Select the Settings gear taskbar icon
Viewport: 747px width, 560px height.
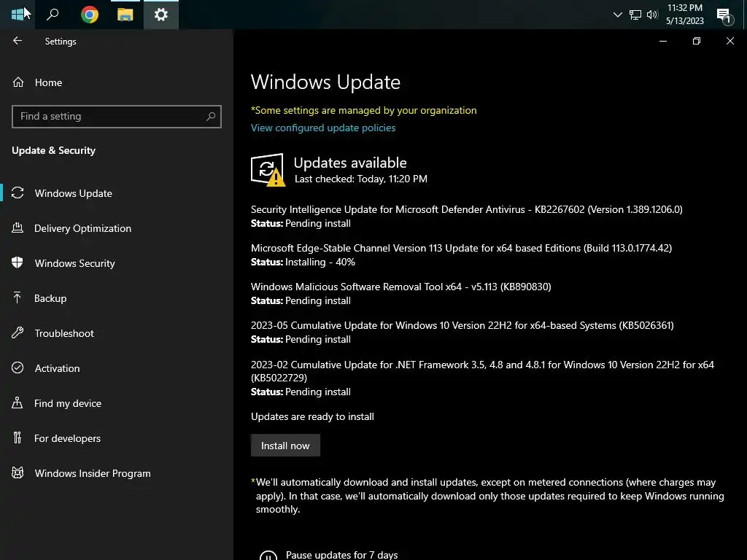click(161, 15)
